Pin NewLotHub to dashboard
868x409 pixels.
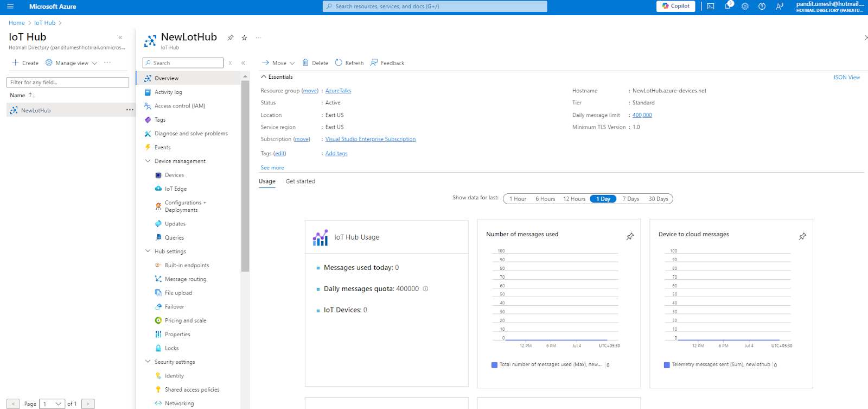coord(231,37)
